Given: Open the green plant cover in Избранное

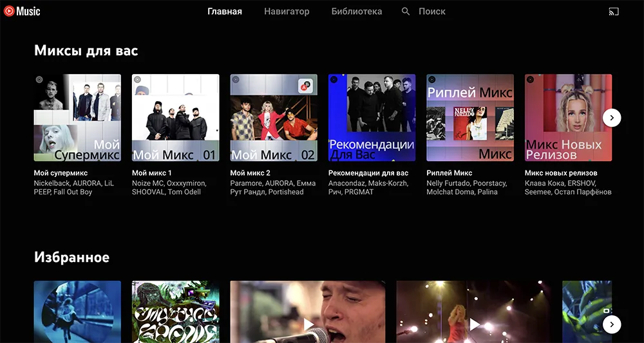Looking at the screenshot, I should coord(587,312).
